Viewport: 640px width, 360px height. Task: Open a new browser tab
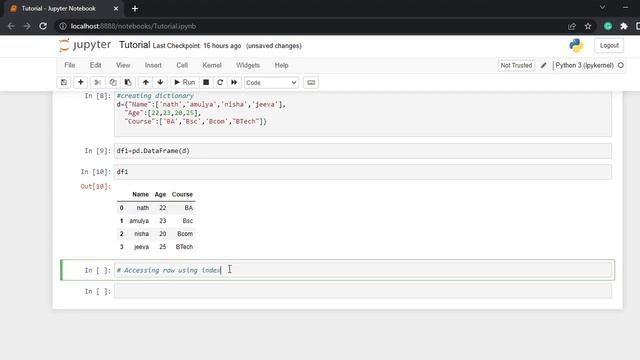[x=135, y=9]
